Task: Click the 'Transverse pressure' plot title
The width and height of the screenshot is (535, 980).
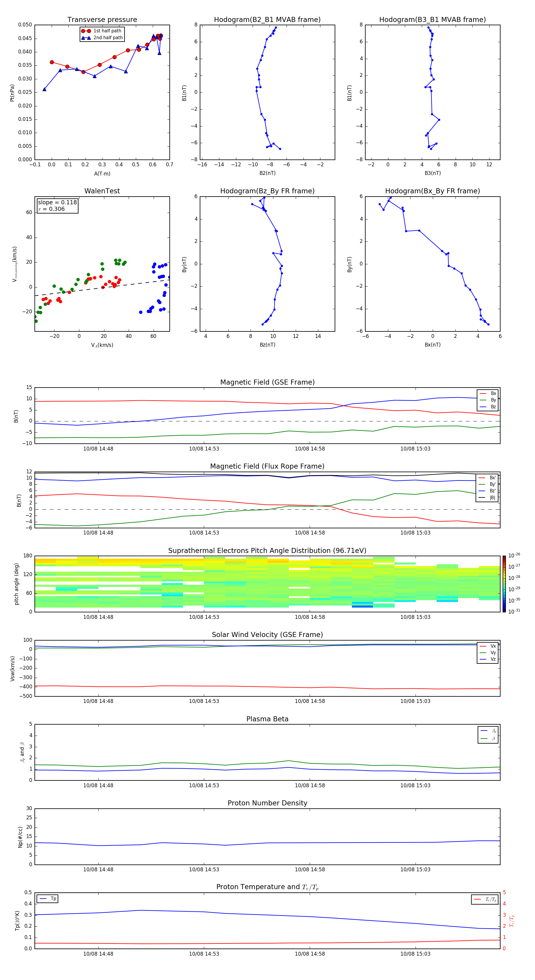Action: pos(102,20)
